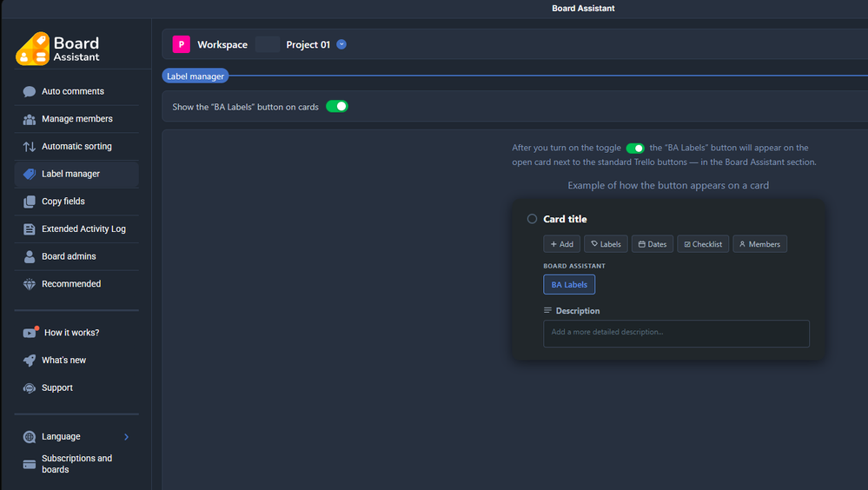Click the Board Assistant logo

[x=57, y=49]
